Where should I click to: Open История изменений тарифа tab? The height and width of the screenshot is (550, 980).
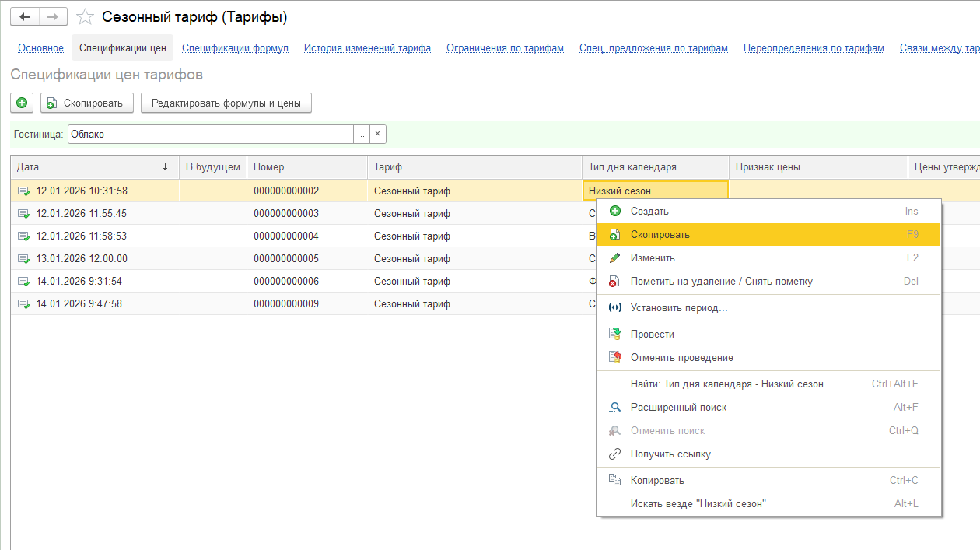[367, 47]
